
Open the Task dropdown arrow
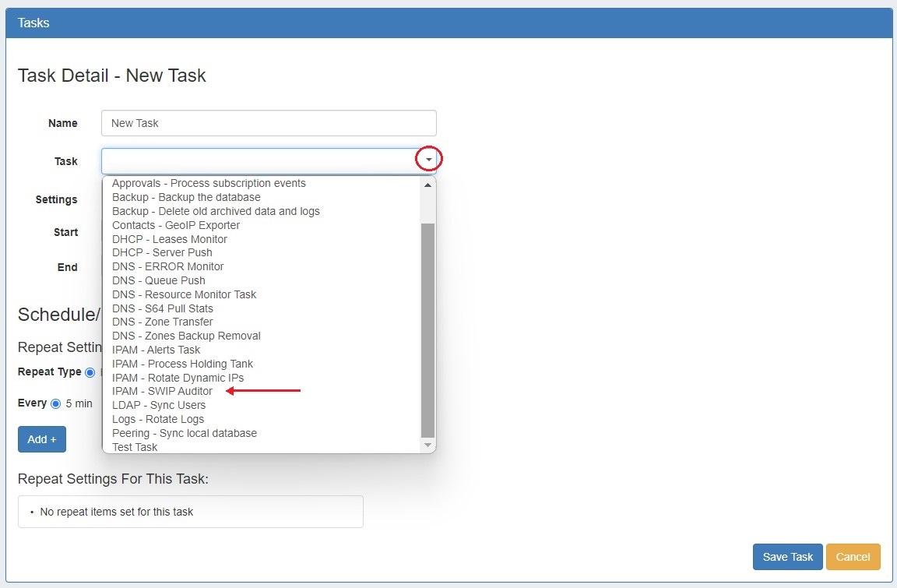click(x=428, y=160)
